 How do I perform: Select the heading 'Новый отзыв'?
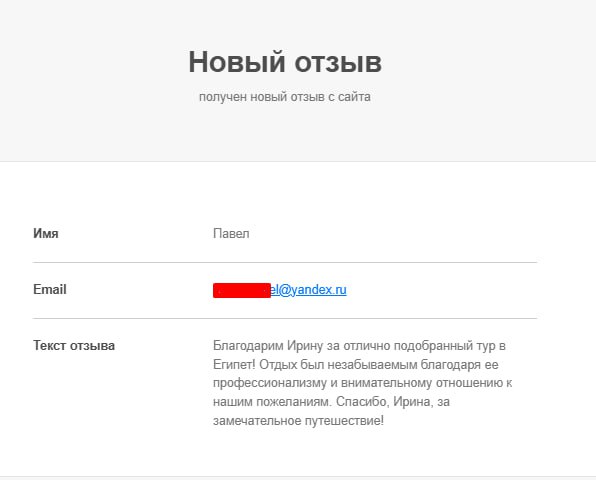285,62
